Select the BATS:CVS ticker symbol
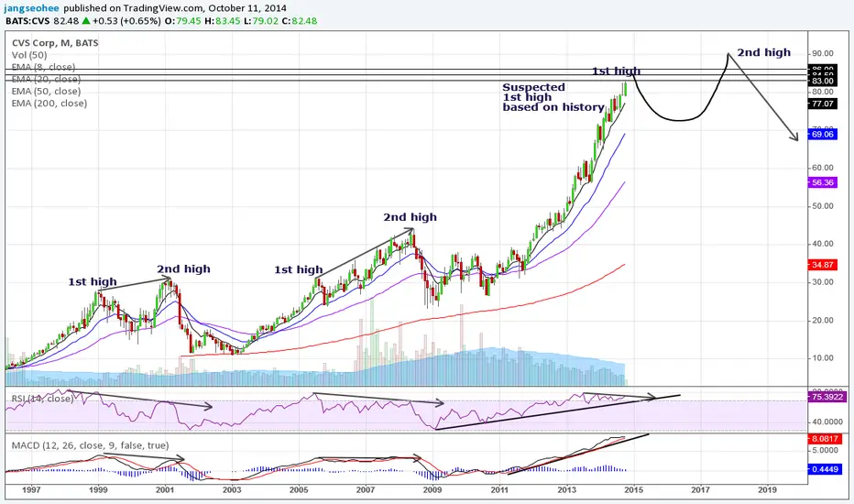 27,21
